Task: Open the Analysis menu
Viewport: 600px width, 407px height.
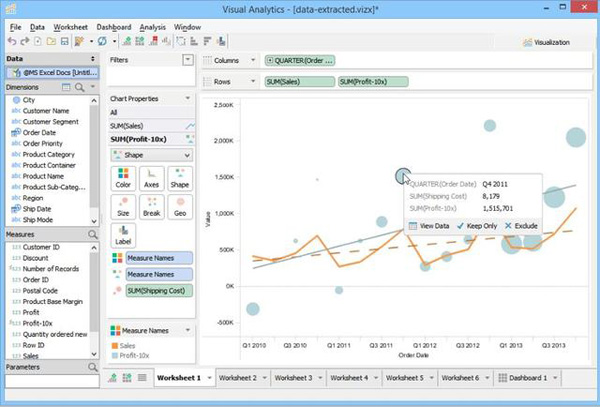Action: pos(153,25)
